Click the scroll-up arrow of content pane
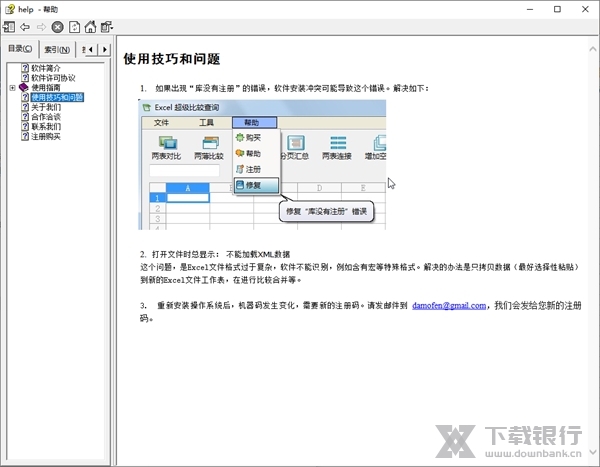The height and width of the screenshot is (467, 600). (593, 49)
